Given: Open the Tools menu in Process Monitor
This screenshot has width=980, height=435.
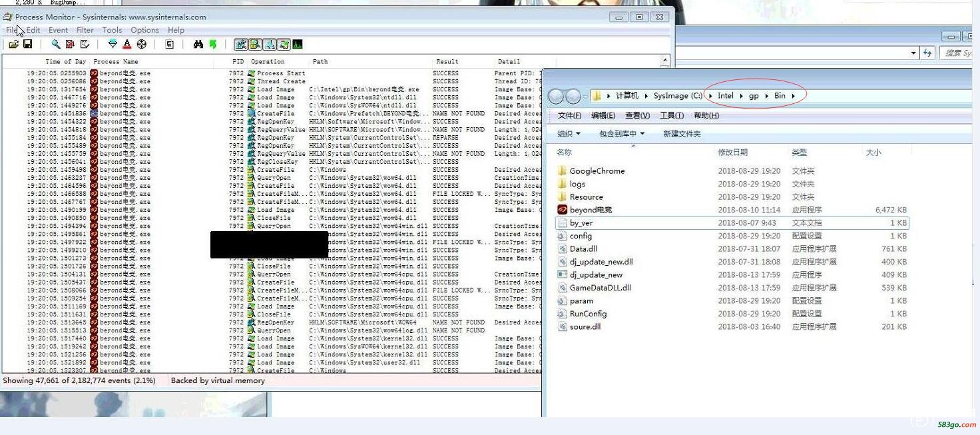Looking at the screenshot, I should 112,30.
